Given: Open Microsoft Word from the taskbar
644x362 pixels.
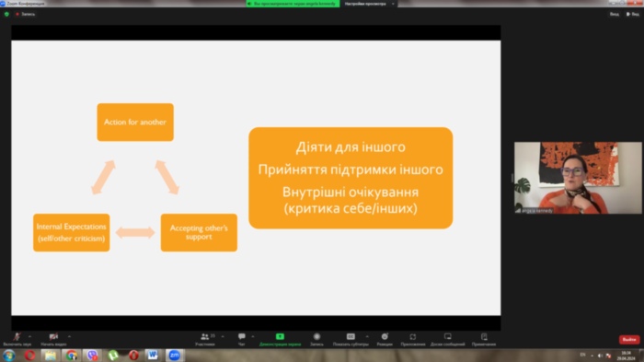Looking at the screenshot, I should point(153,355).
